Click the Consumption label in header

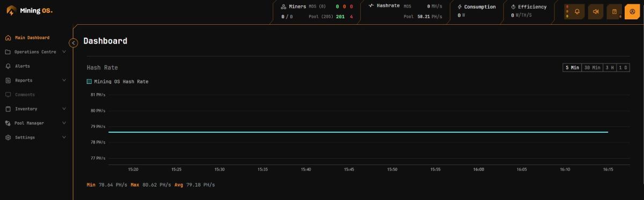pos(480,7)
